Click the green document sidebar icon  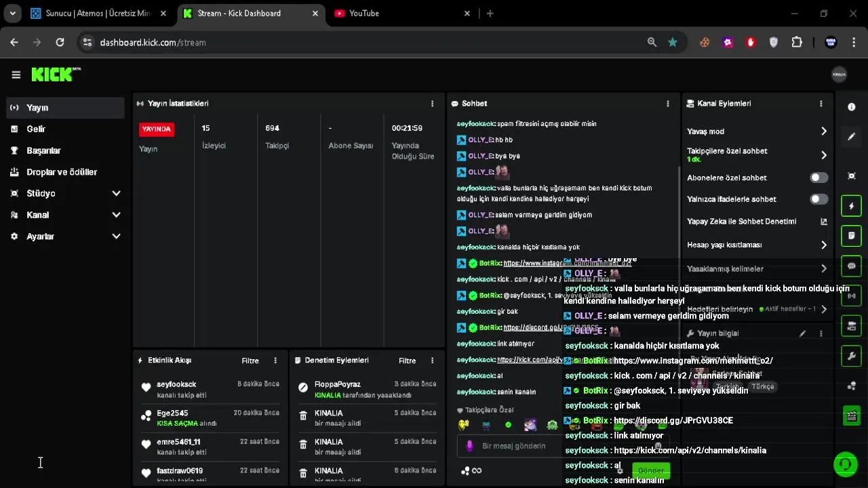point(852,236)
